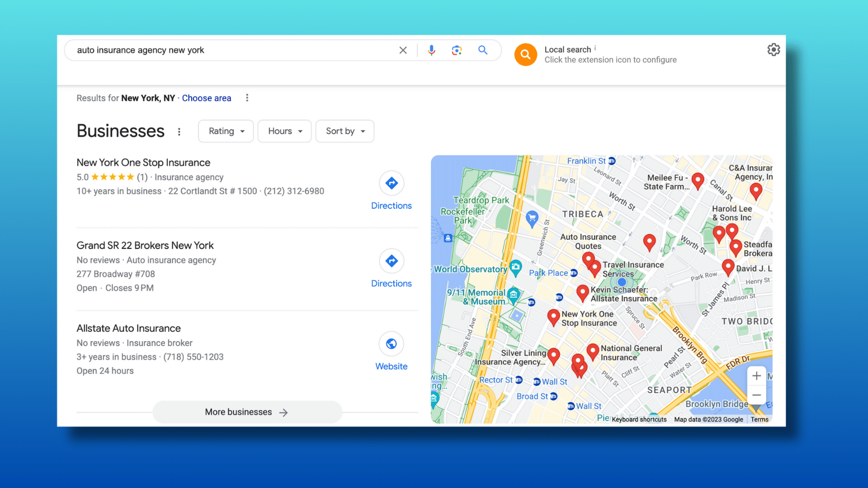Click the vertical dots menu next to results area
868x488 pixels.
[247, 98]
